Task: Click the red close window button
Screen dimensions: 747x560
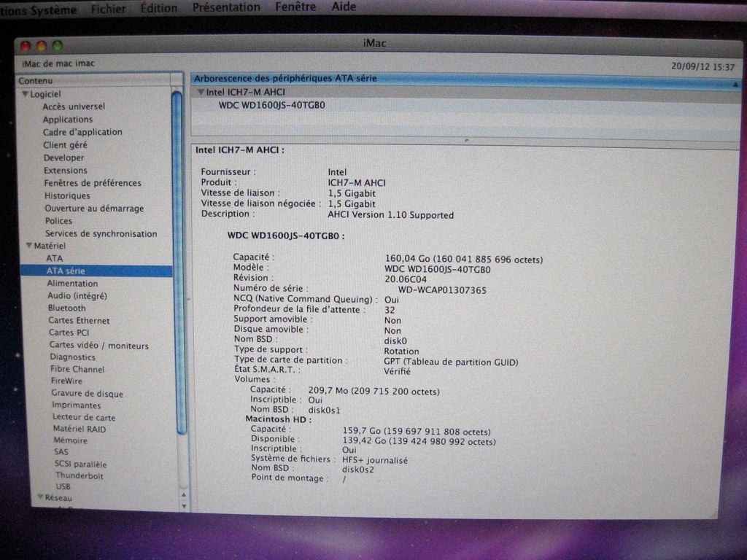Action: (x=26, y=46)
